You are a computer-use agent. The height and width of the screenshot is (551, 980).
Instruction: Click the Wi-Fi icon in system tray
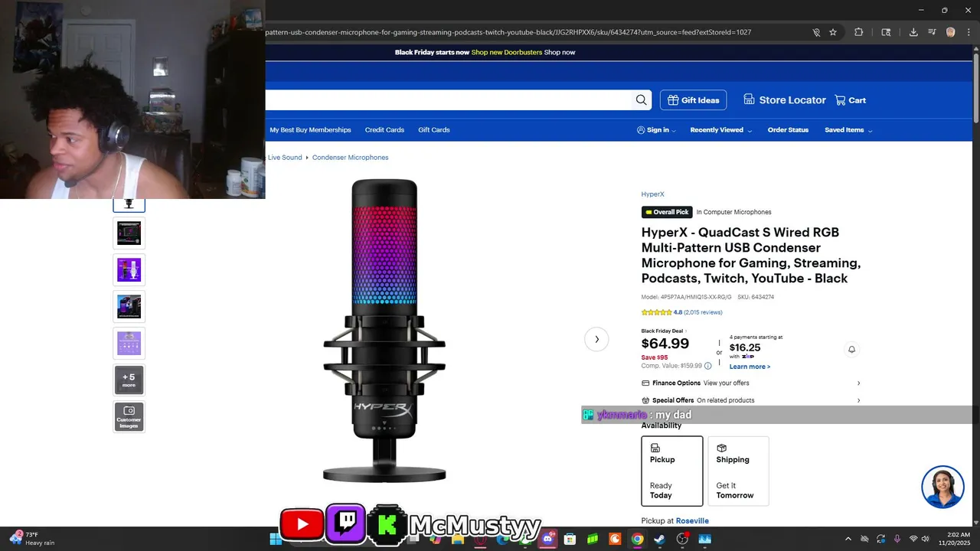coord(913,539)
